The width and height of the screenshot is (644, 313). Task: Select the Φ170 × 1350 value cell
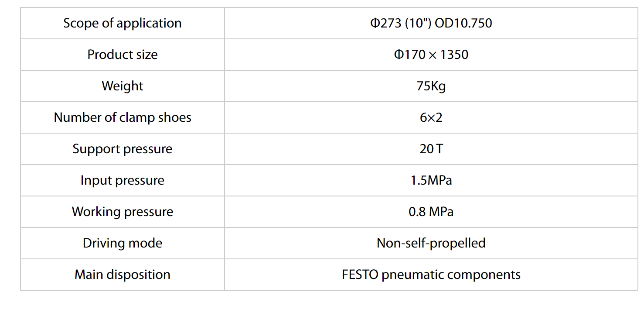pos(431,55)
